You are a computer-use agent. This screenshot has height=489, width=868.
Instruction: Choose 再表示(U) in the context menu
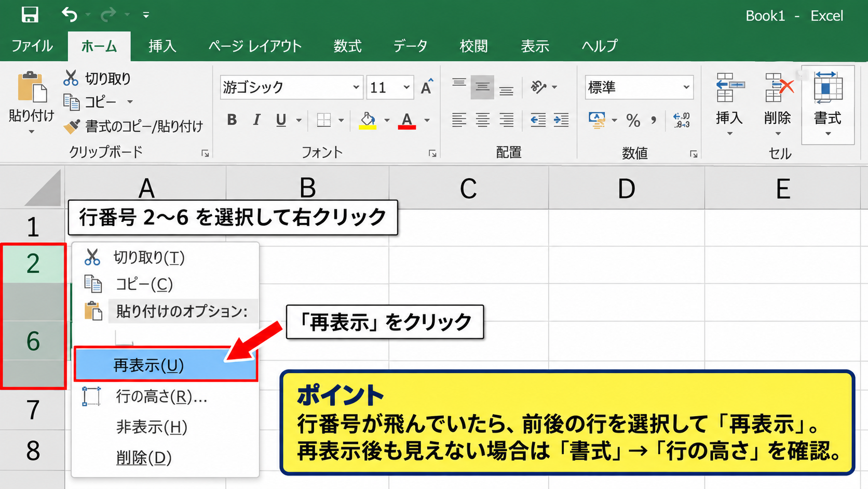click(166, 365)
